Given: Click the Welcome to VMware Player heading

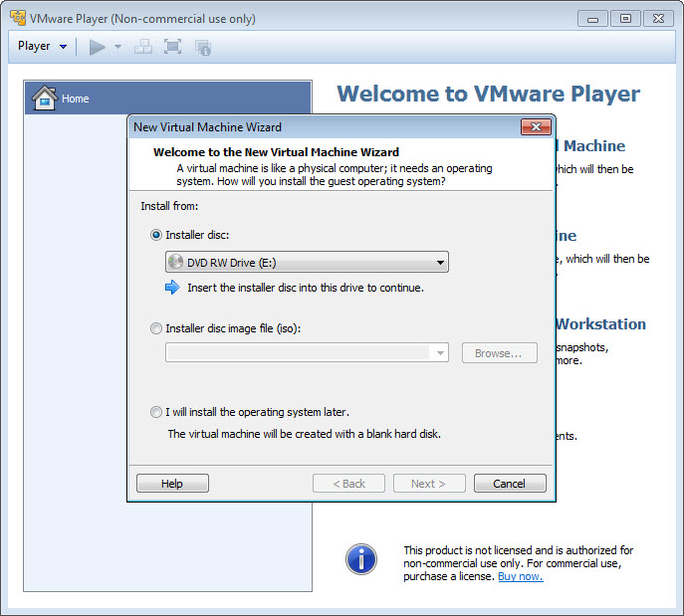Looking at the screenshot, I should pyautogui.click(x=489, y=94).
